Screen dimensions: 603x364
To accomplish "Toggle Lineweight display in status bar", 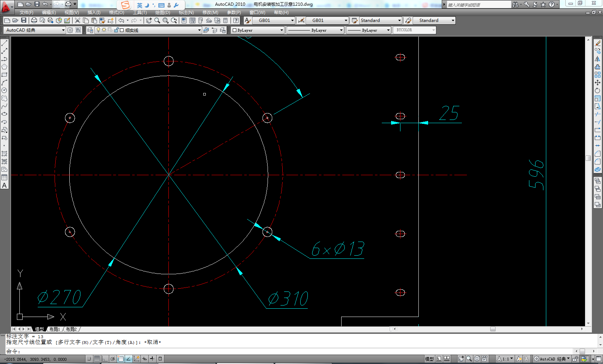I will [152, 359].
